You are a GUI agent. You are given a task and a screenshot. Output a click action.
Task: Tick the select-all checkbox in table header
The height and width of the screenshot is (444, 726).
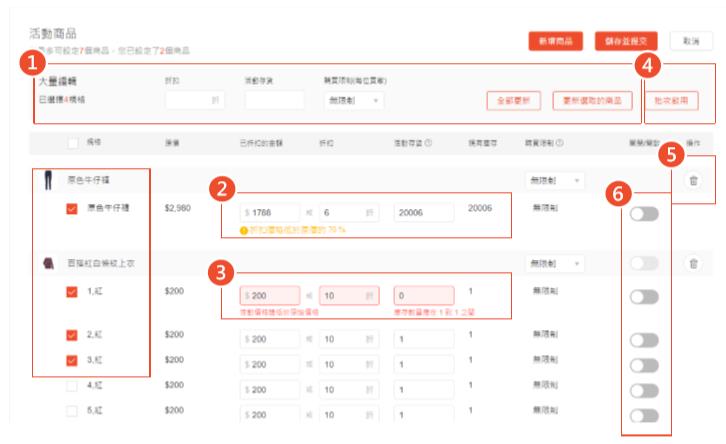tap(72, 144)
